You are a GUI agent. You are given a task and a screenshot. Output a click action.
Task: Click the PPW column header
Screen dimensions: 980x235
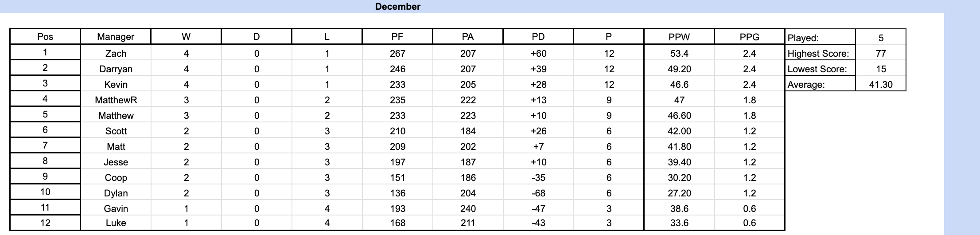(679, 37)
